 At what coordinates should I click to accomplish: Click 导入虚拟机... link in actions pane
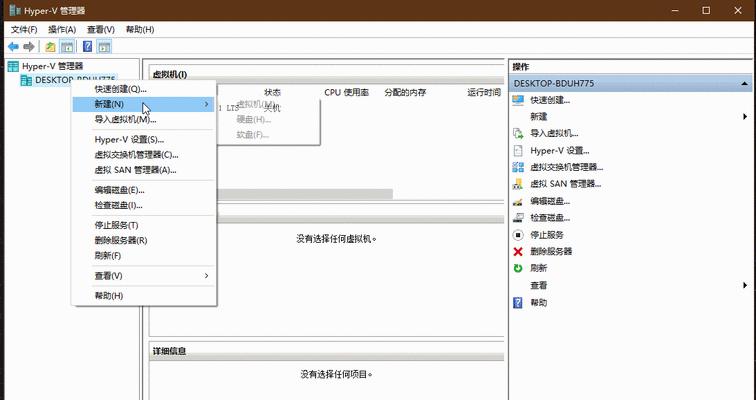pyautogui.click(x=554, y=133)
